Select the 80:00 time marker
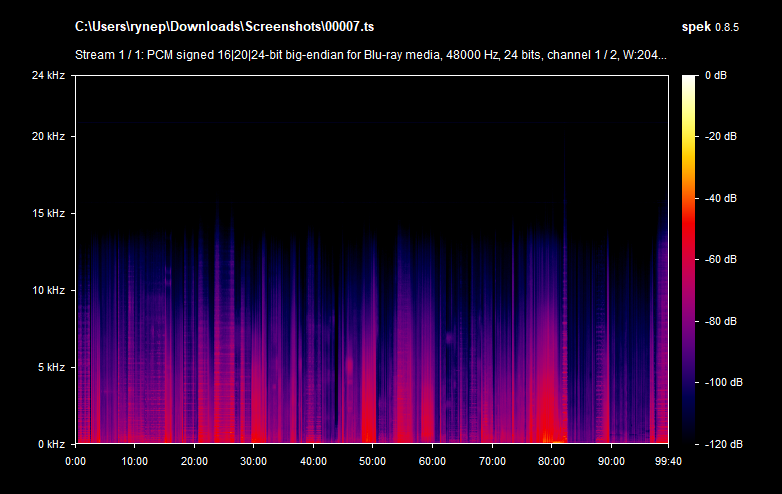782x494 pixels. [x=552, y=461]
